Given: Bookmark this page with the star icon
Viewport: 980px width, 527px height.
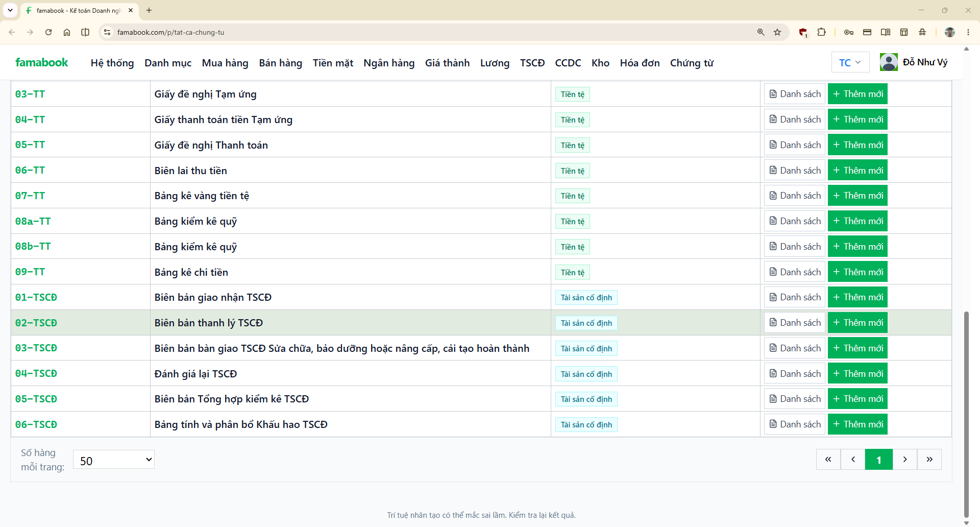Looking at the screenshot, I should pos(777,32).
